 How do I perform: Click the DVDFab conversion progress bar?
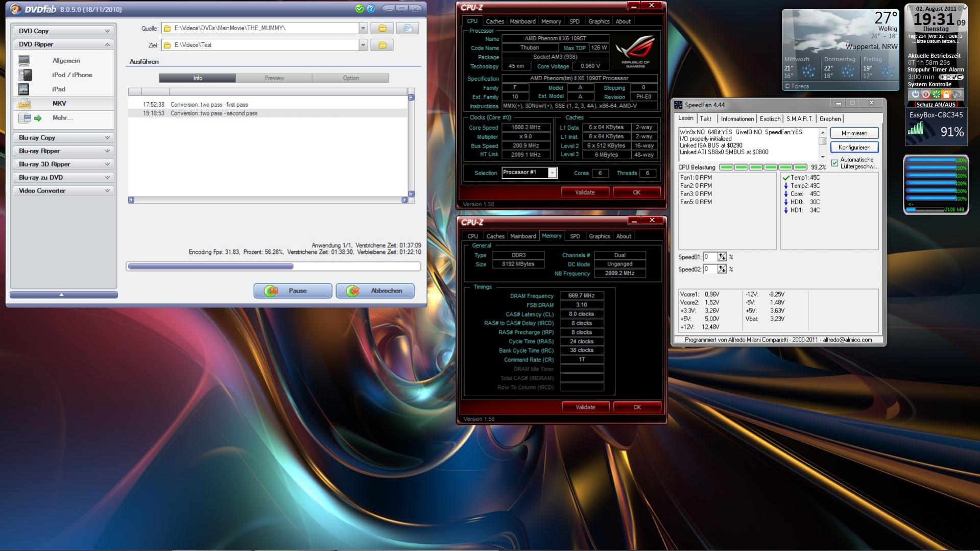tap(273, 266)
